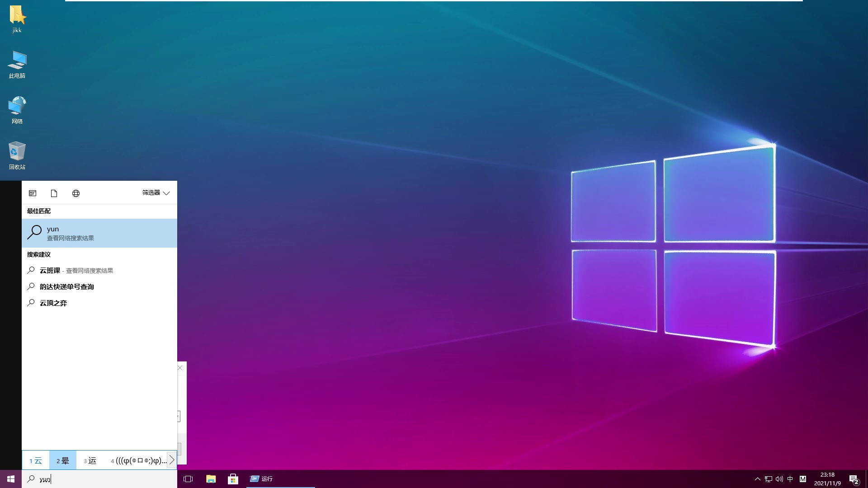This screenshot has width=868, height=488.
Task: Open the volume tray icon
Action: (779, 479)
